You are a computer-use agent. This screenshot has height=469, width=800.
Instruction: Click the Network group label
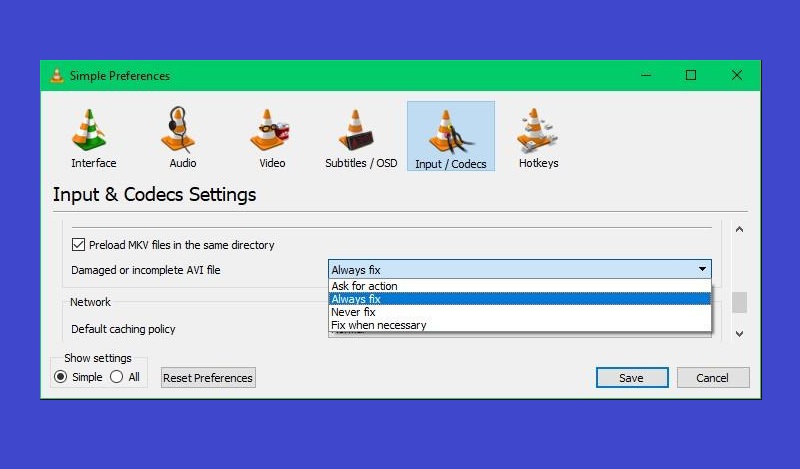[x=90, y=302]
